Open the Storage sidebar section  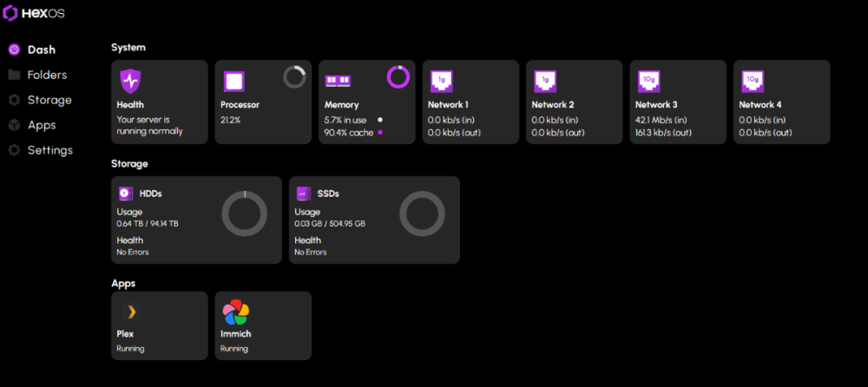tap(49, 100)
